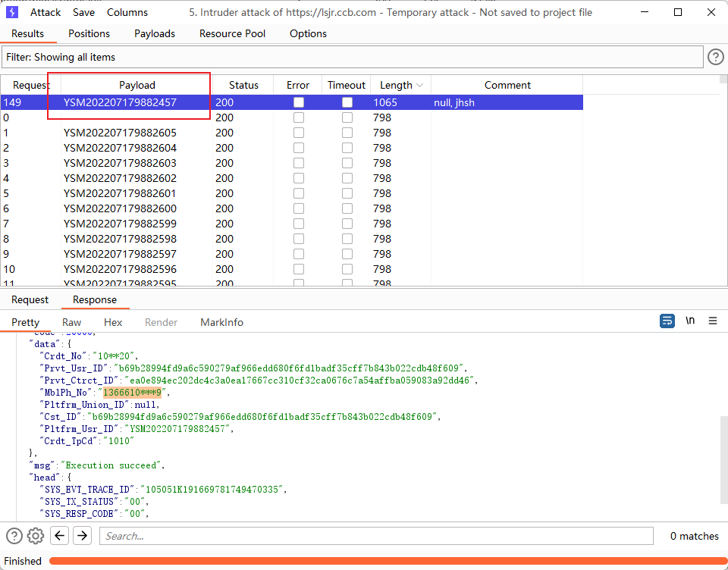The height and width of the screenshot is (570, 728).
Task: Toggle Error checkbox for request 0 row
Action: pyautogui.click(x=299, y=117)
